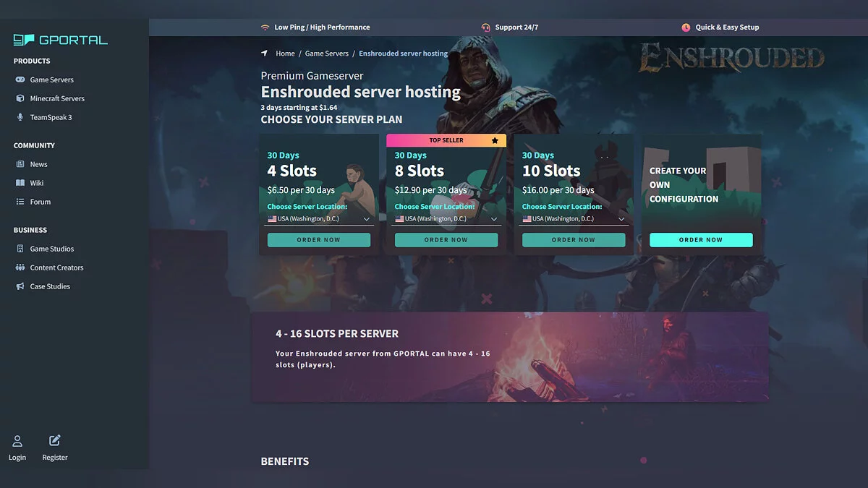Screen dimensions: 868x488
Task: Click the Low Ping wifi icon
Action: [x=265, y=27]
